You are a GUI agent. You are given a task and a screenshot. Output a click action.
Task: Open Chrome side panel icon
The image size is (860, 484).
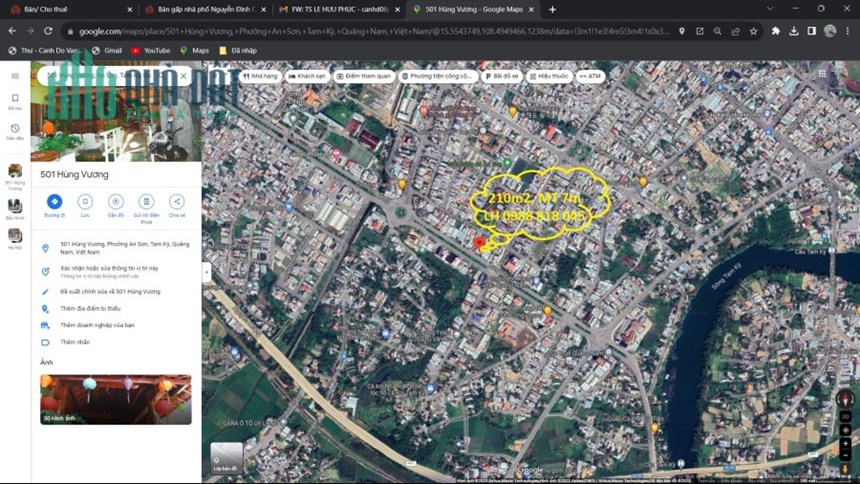[x=812, y=31]
